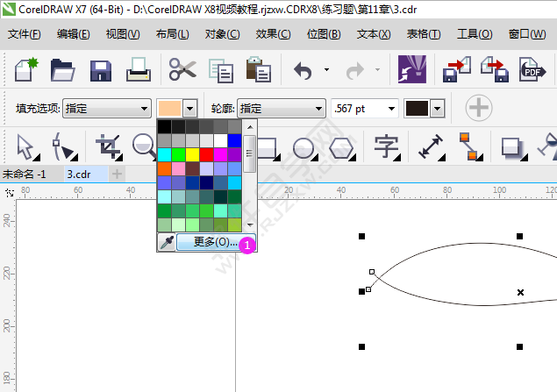Open the Corel search content balloon icon

coord(412,69)
